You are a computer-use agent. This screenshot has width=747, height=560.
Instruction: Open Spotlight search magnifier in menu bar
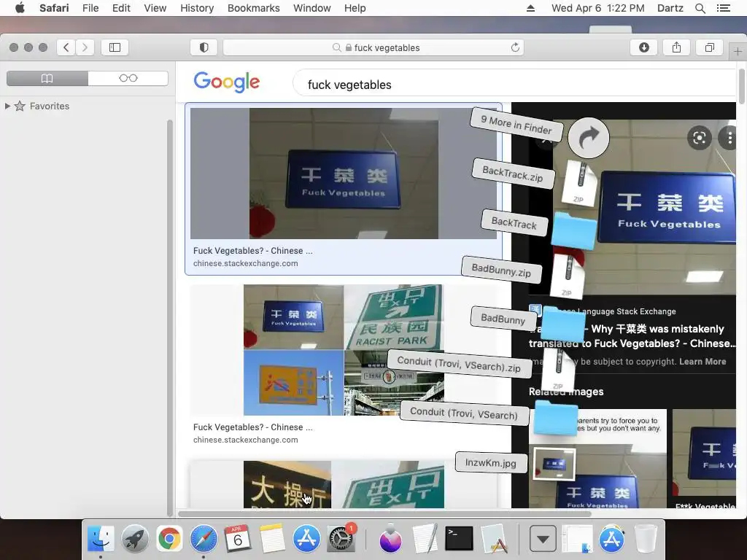point(700,8)
